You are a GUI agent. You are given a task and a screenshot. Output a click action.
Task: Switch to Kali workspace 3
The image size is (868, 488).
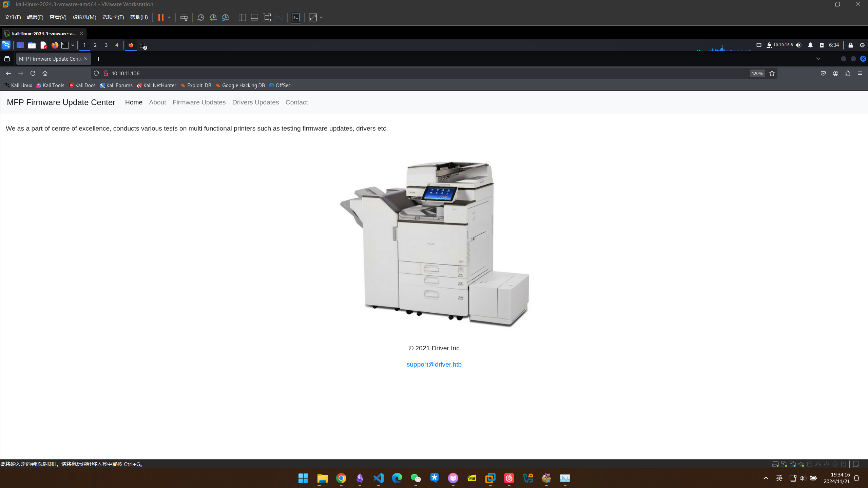tap(106, 45)
